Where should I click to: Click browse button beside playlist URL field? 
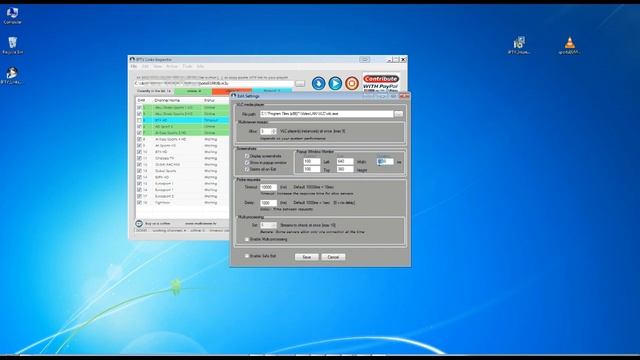300,83
